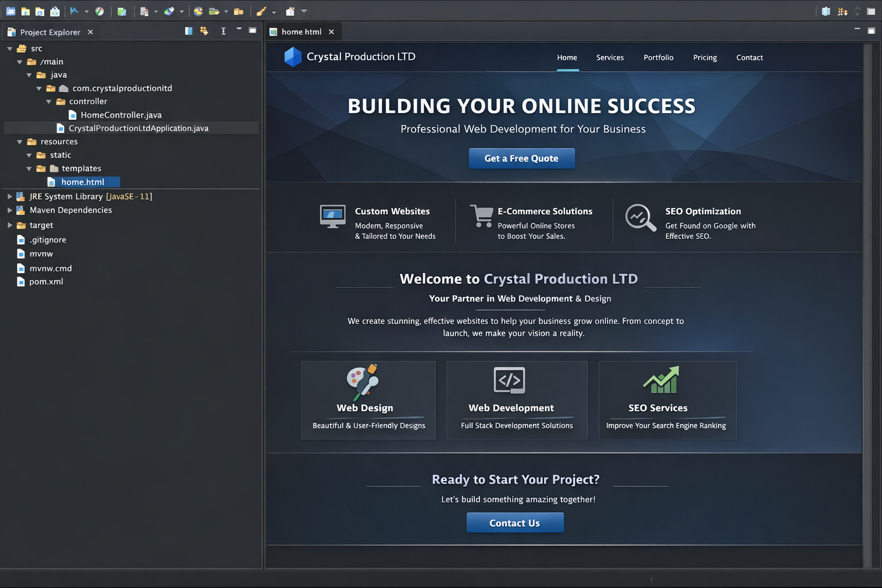Screen dimensions: 882x588
Task: Click the green open-folder toolbar icon
Action: pyautogui.click(x=214, y=11)
